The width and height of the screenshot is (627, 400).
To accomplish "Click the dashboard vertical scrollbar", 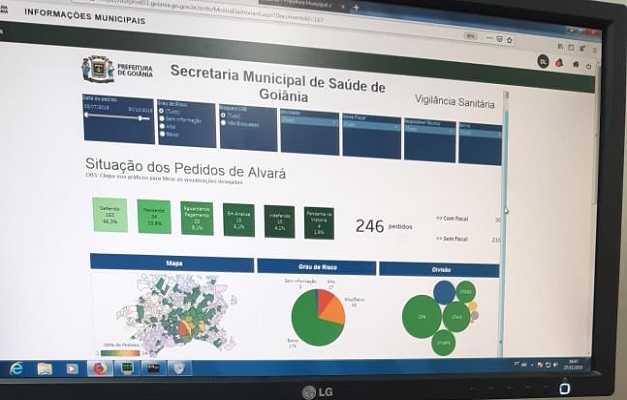I will point(504,224).
